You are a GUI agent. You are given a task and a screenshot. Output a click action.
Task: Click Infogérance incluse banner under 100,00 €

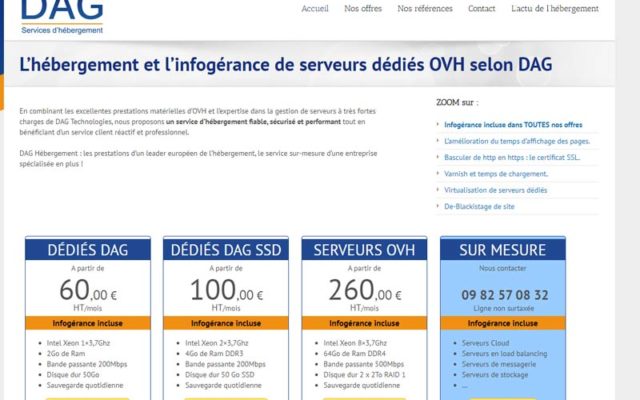[x=226, y=323]
